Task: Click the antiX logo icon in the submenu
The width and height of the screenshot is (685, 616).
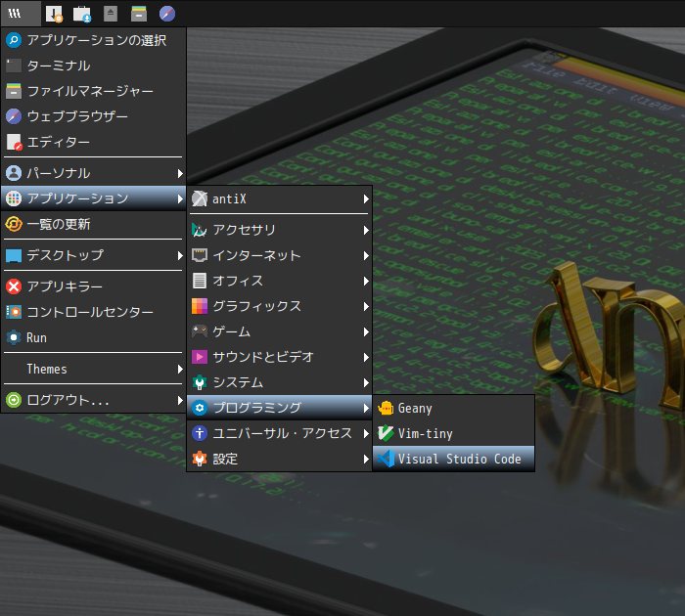Action: (x=200, y=198)
